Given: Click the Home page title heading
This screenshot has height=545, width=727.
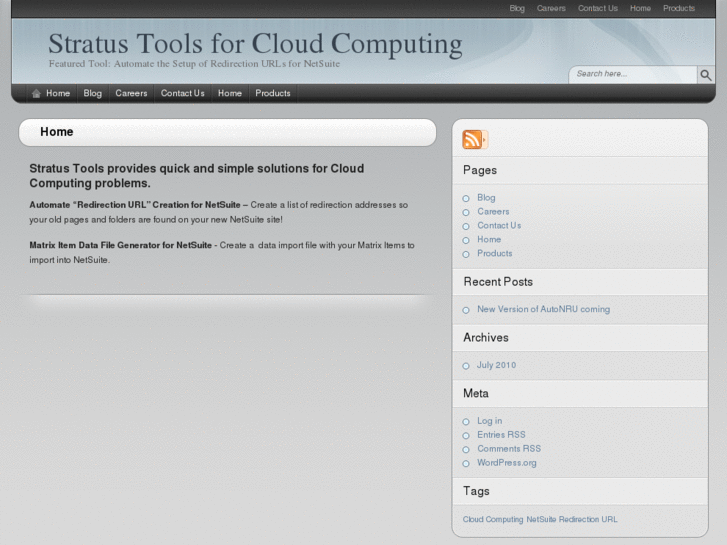Looking at the screenshot, I should [x=57, y=132].
